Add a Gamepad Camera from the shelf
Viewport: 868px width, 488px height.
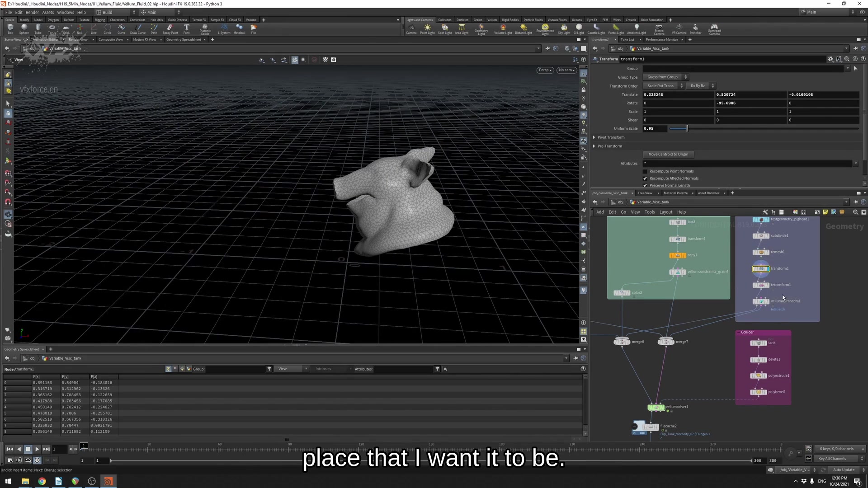pyautogui.click(x=714, y=29)
